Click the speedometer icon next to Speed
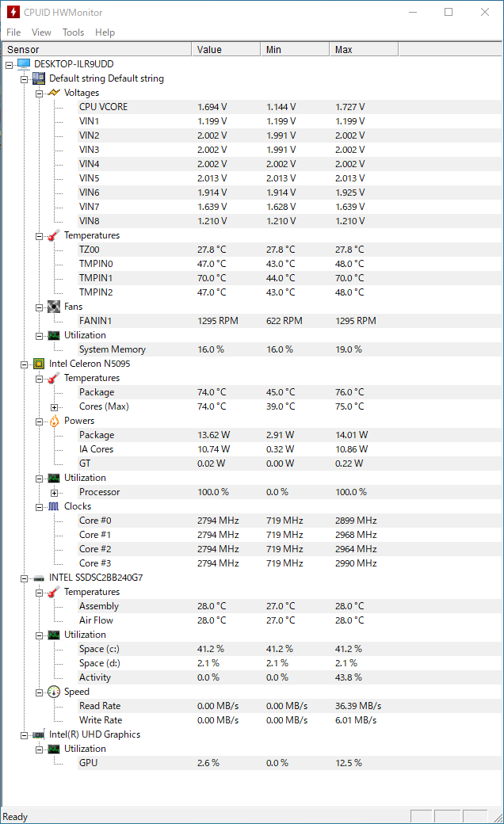 54,692
